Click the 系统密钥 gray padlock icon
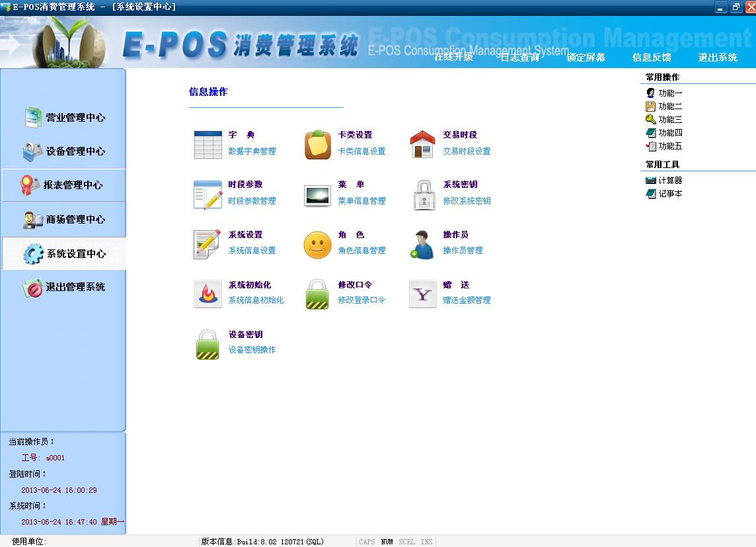 coord(423,195)
